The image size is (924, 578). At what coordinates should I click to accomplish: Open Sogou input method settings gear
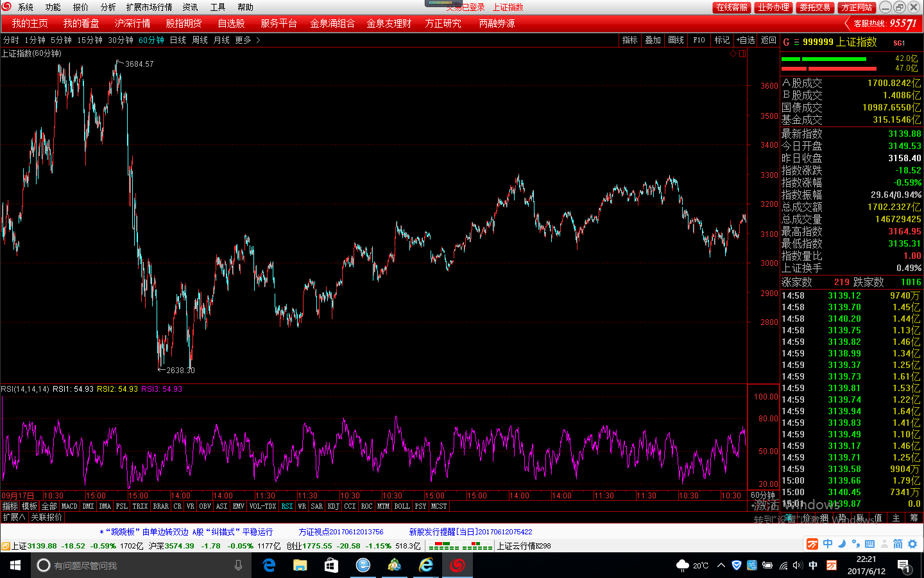[x=912, y=544]
